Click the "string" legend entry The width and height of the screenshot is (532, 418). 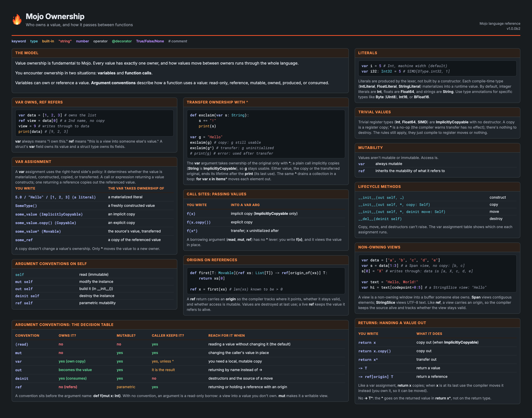pos(65,41)
